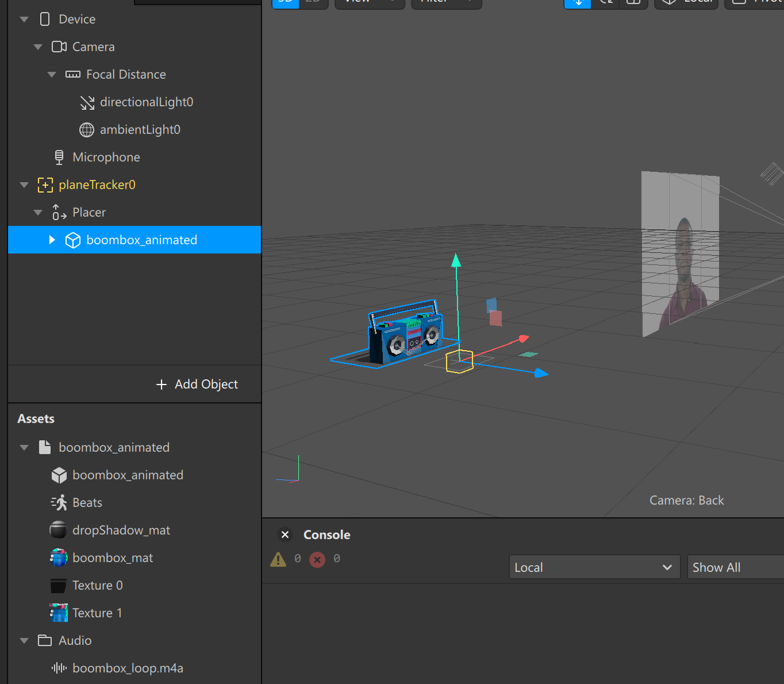This screenshot has width=784, height=684.
Task: Select the blue move manipulator tool in toolbar
Action: pos(578,3)
